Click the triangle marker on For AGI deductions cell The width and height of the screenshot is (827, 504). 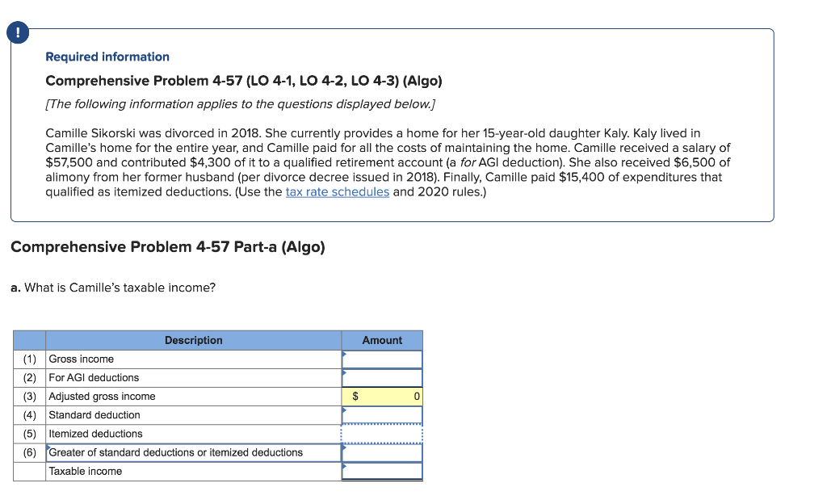pos(346,371)
